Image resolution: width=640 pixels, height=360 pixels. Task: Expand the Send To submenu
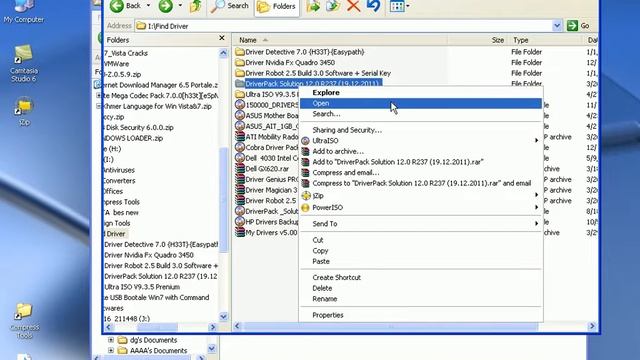tap(420, 224)
